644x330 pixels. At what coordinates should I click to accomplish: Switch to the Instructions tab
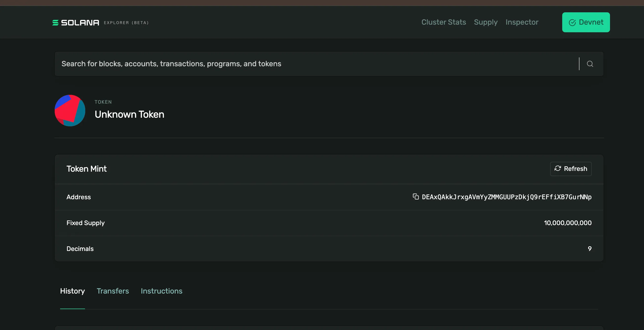tap(162, 291)
